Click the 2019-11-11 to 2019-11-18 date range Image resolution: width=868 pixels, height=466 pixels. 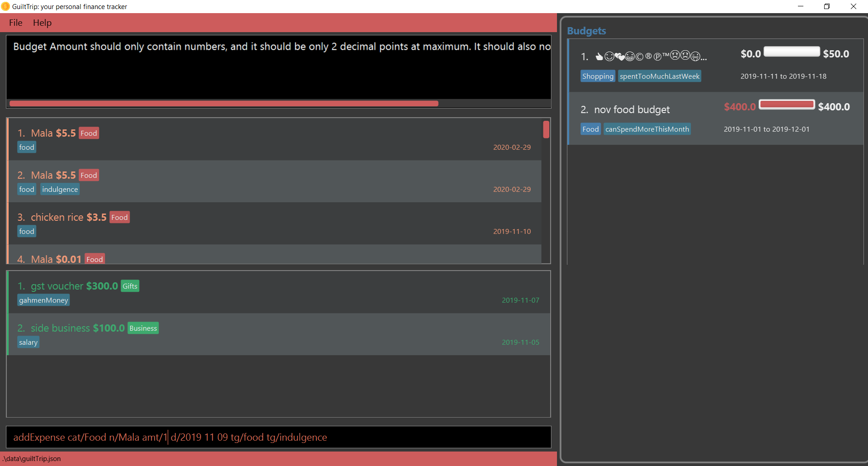click(783, 76)
